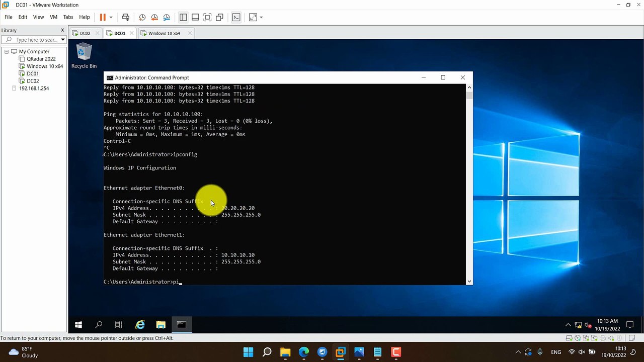This screenshot has height=362, width=644.
Task: Open the host Windows Start button
Action: pyautogui.click(x=249, y=352)
